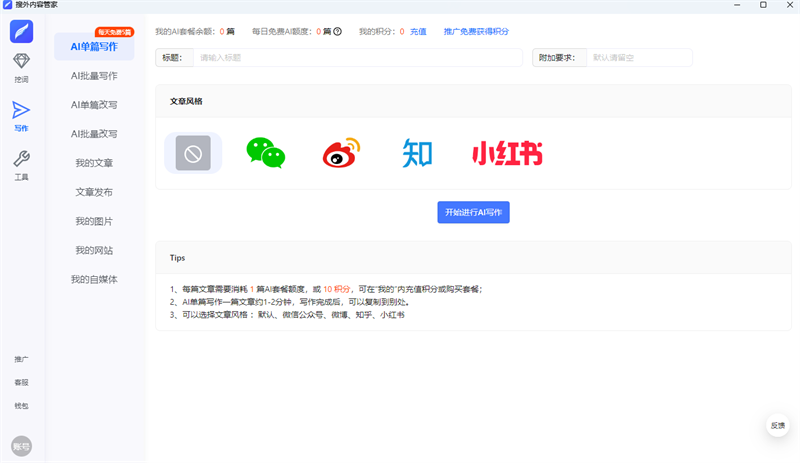The width and height of the screenshot is (800, 463).
Task: Choose the Zhihu 知 article style
Action: pos(417,153)
